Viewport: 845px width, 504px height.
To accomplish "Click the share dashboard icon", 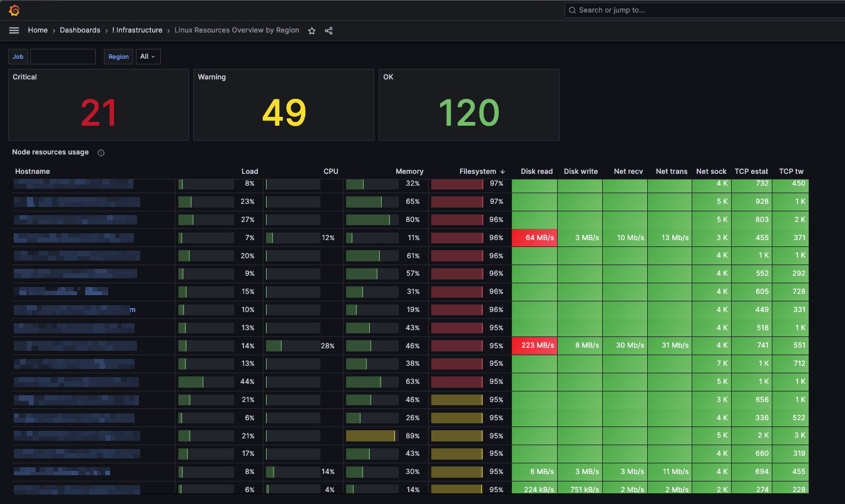I will pos(329,31).
